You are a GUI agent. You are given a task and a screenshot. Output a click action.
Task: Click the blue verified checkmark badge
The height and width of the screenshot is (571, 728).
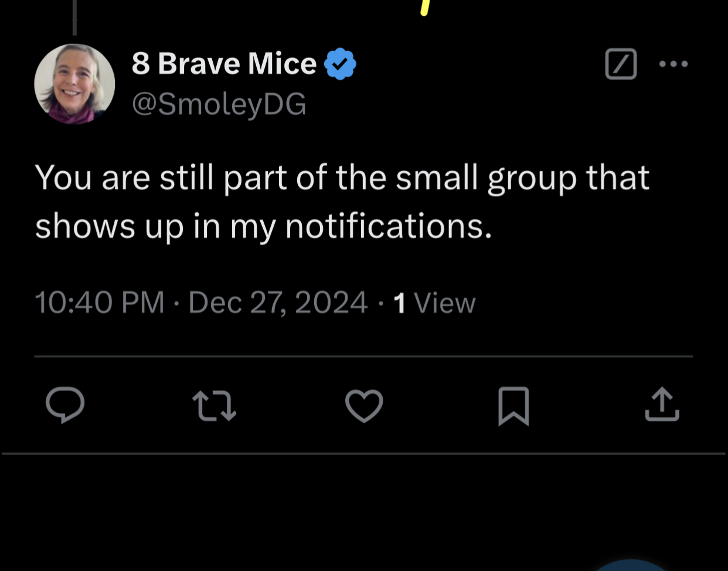click(x=340, y=64)
